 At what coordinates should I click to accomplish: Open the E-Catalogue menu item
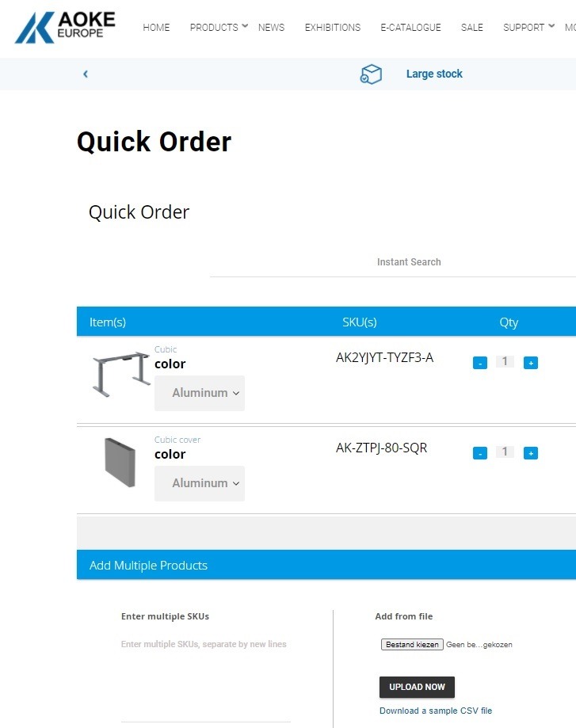point(410,28)
